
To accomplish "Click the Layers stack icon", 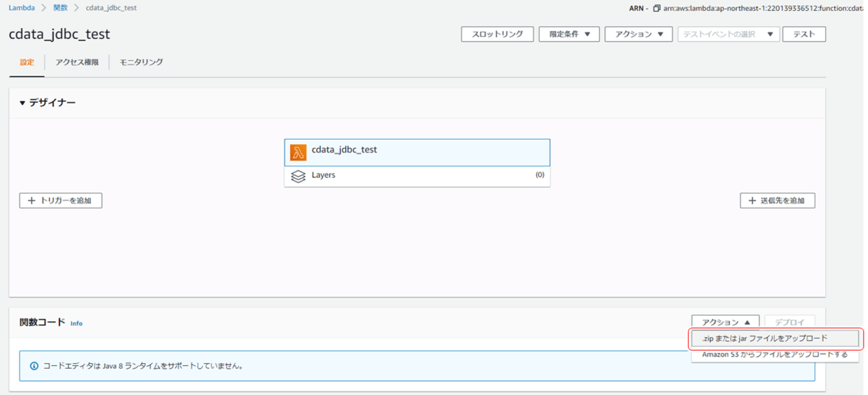I will coord(298,176).
